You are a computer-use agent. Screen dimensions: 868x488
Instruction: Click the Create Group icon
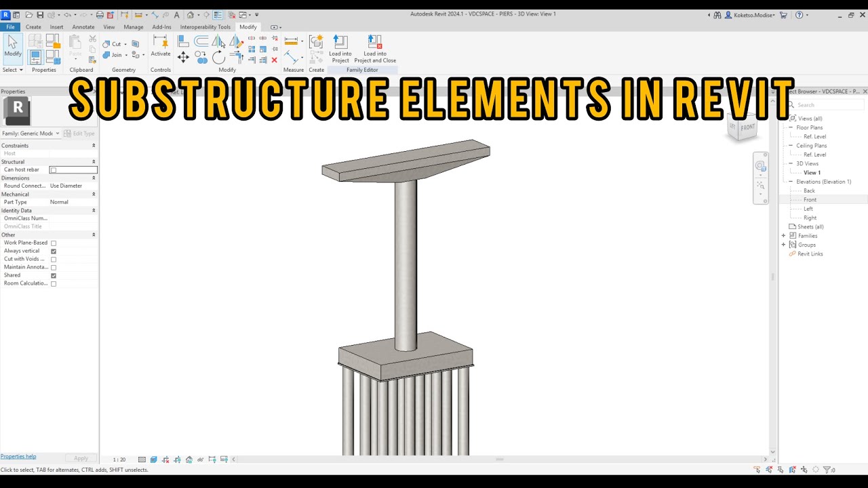[316, 42]
